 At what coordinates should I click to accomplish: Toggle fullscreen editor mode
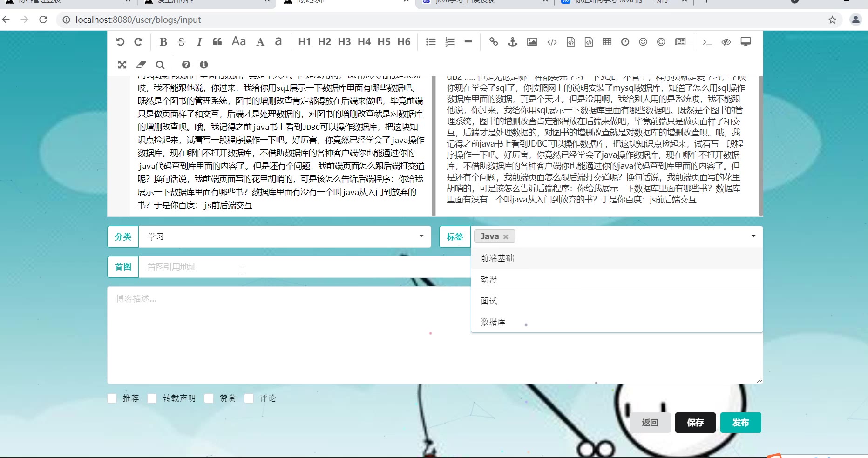122,65
